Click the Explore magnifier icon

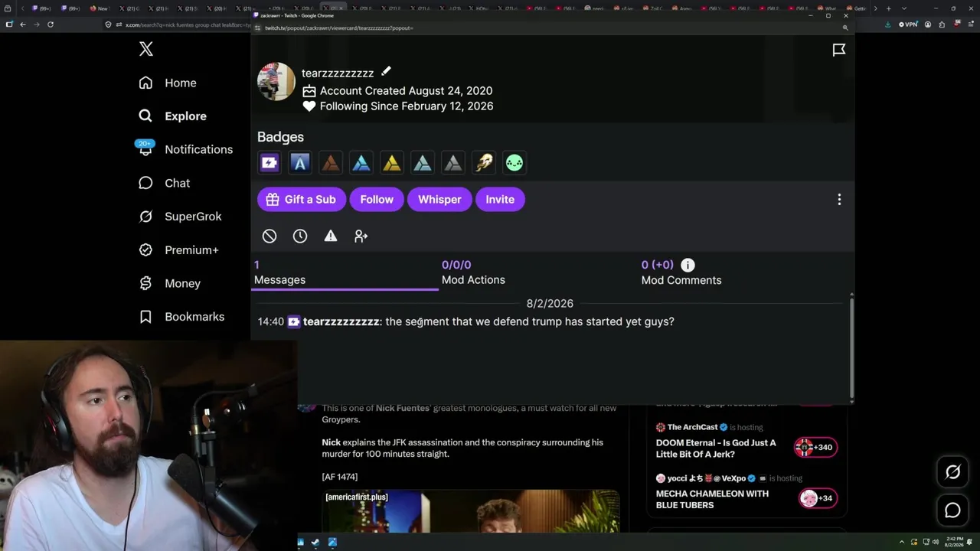pyautogui.click(x=145, y=116)
